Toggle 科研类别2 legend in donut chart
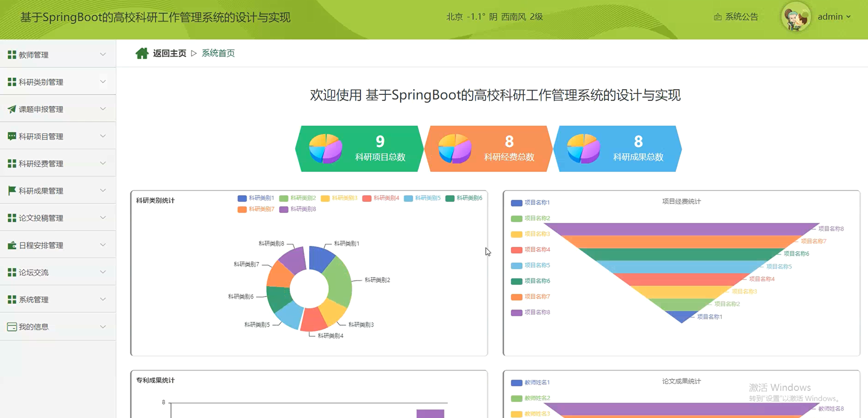The height and width of the screenshot is (418, 868). pyautogui.click(x=298, y=198)
